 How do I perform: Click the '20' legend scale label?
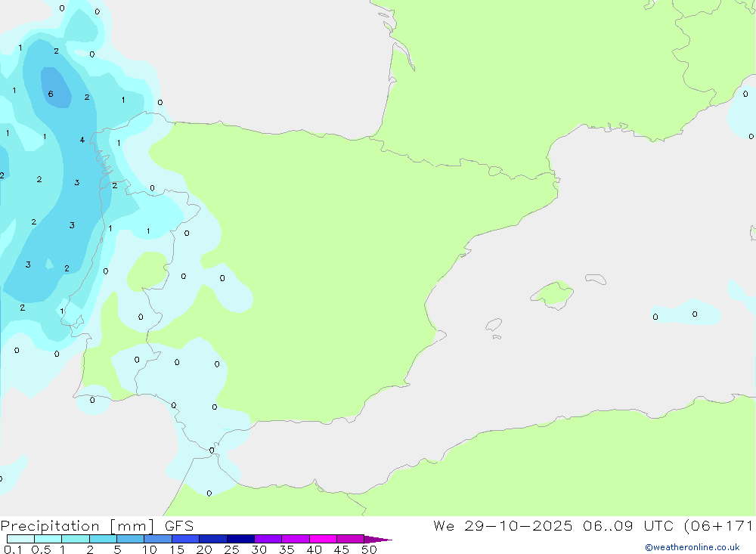pos(204,549)
